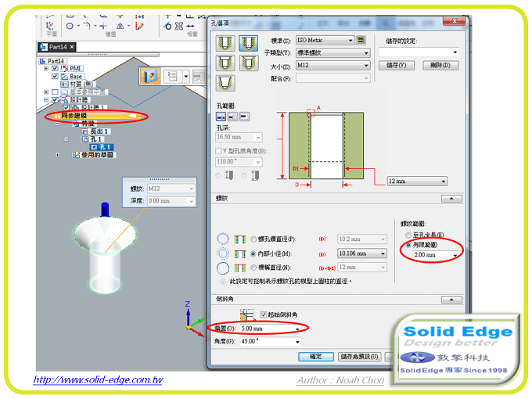Select the 螺孔鑽直徑 radio button
532x399 pixels.
coord(252,239)
